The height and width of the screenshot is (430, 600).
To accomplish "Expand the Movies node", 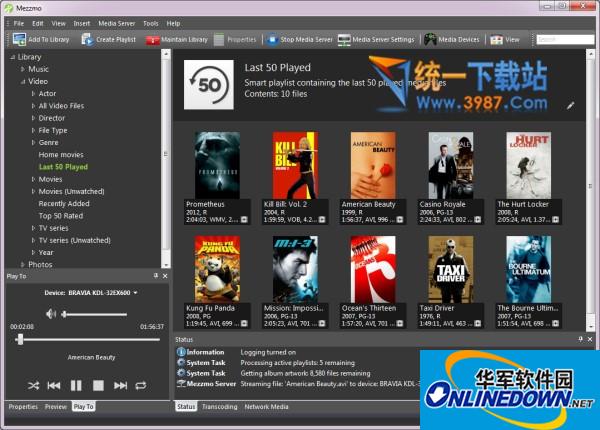I will 33,179.
